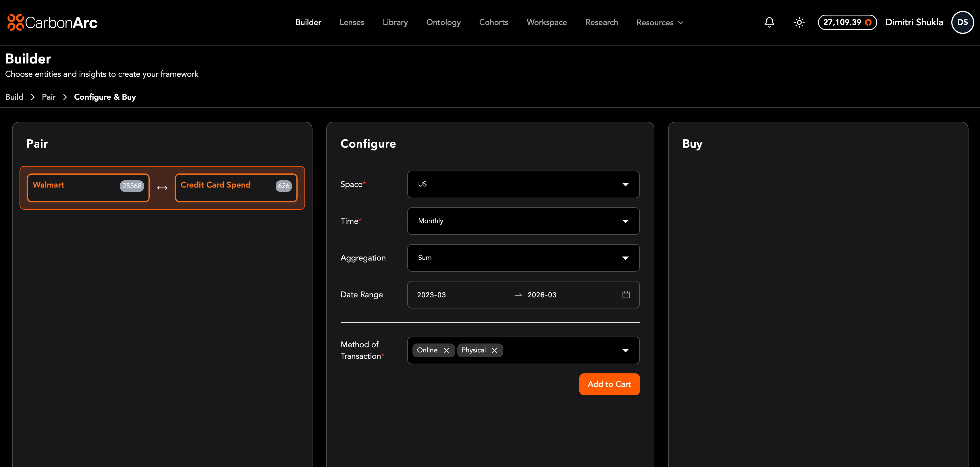This screenshot has height=467, width=980.
Task: Go to the Lenses tab
Action: [352, 22]
